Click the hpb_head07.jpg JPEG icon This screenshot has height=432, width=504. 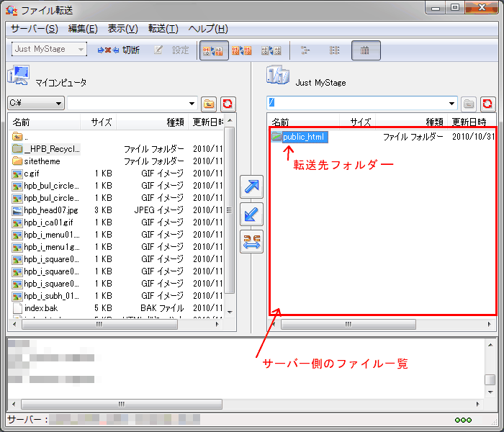point(17,210)
